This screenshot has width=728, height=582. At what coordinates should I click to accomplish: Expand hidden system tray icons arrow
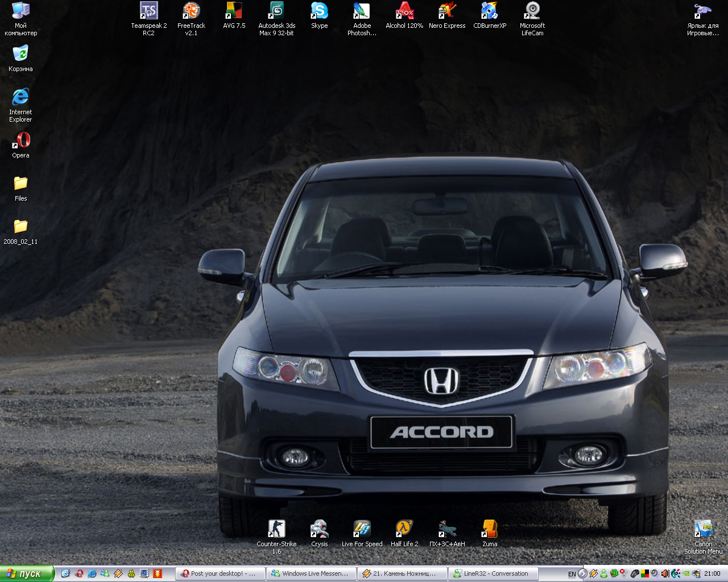click(582, 573)
